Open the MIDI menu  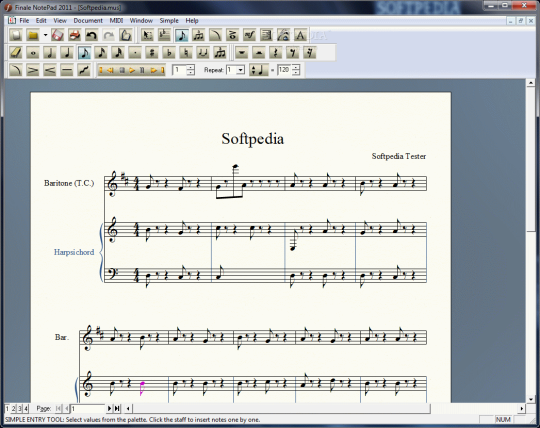tap(116, 21)
